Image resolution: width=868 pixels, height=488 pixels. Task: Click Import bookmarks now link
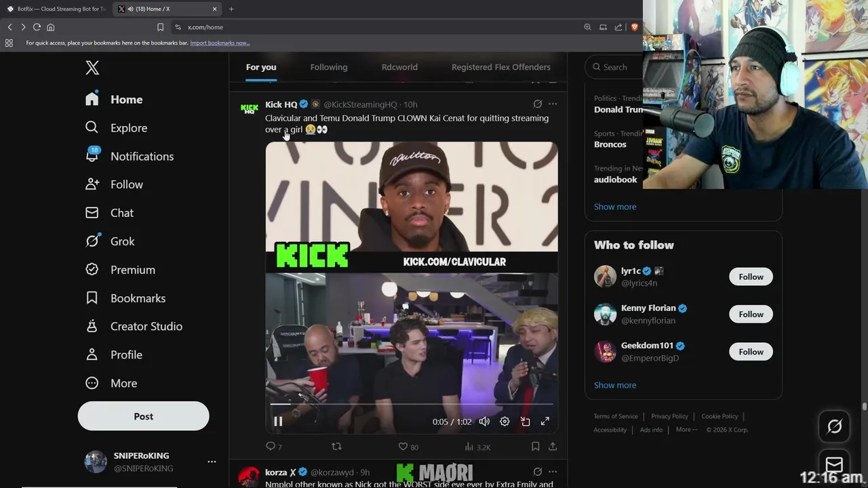220,43
